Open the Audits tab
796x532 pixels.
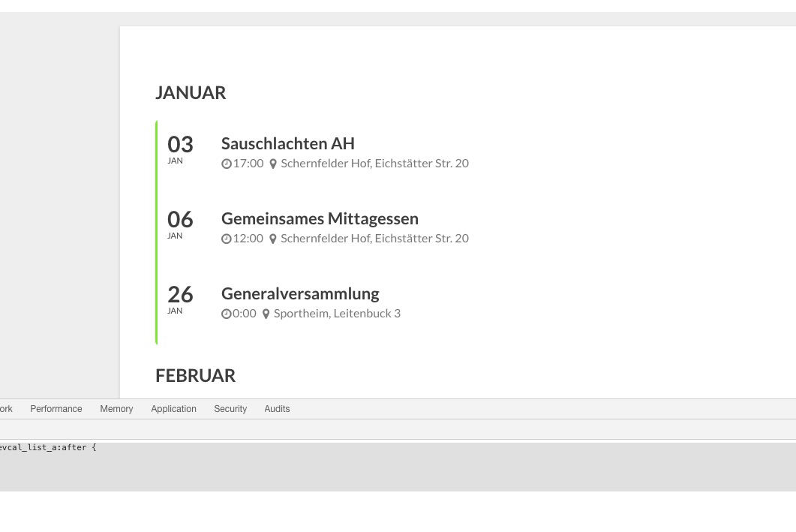click(x=277, y=409)
